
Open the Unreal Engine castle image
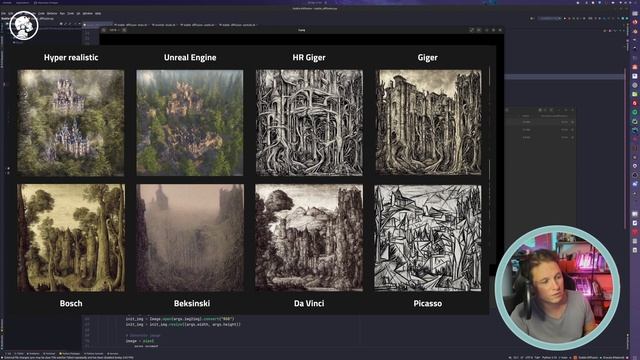point(190,123)
